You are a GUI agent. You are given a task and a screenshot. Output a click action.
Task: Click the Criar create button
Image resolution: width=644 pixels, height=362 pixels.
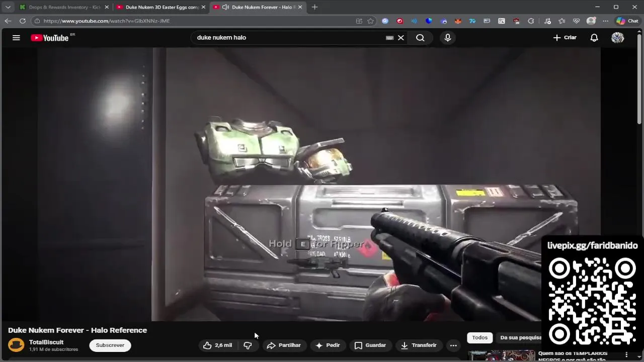(565, 38)
